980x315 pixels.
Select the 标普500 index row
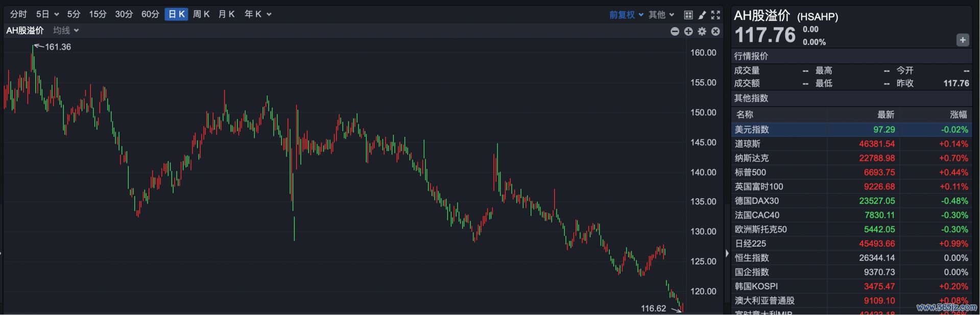[852, 173]
